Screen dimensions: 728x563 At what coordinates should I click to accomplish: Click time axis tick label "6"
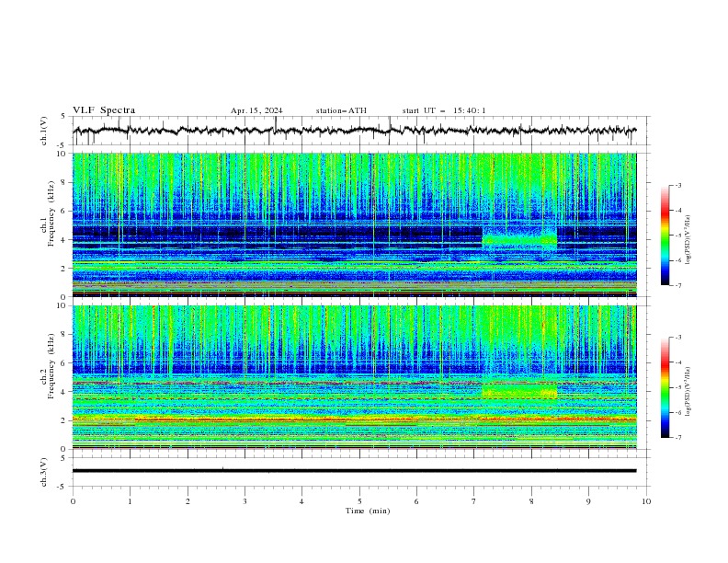(416, 501)
